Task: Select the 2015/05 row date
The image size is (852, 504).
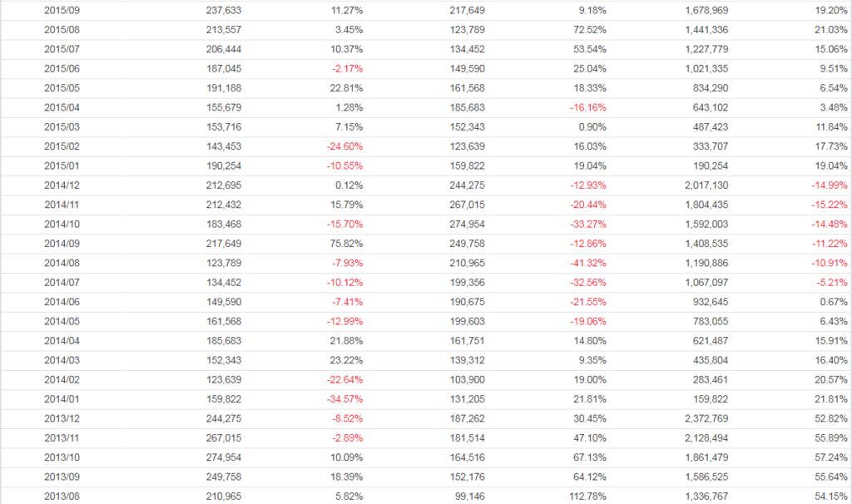Action: coord(61,88)
